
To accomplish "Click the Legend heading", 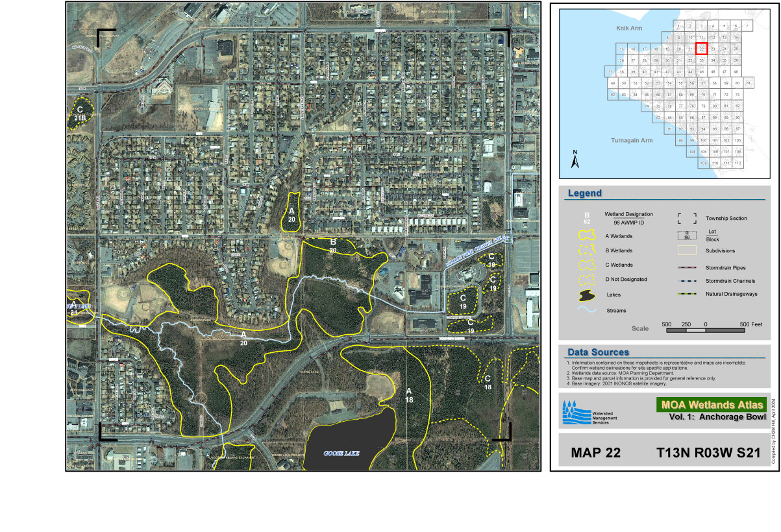I will pyautogui.click(x=584, y=193).
